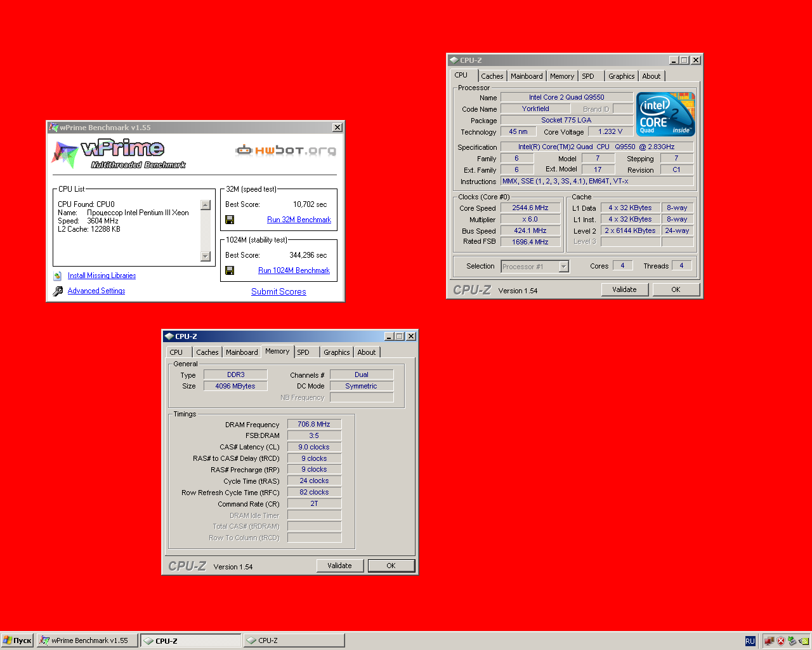Open the NVIDIA tray icon
The width and height of the screenshot is (812, 650).
click(x=804, y=641)
